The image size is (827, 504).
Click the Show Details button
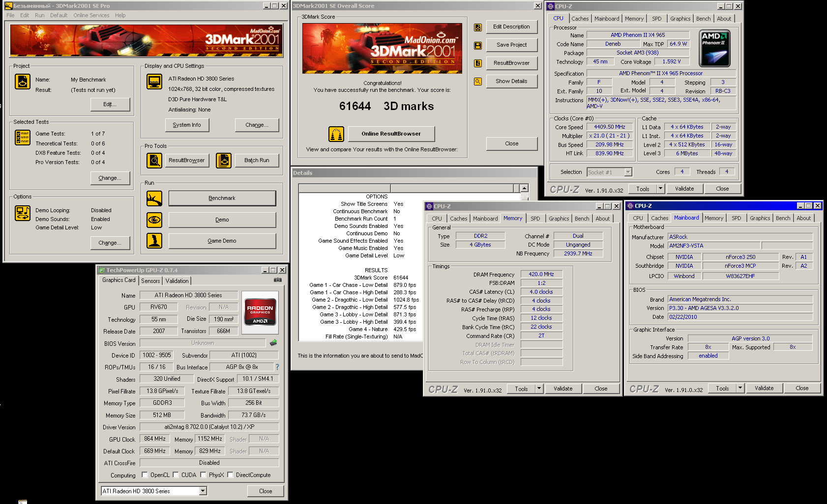click(512, 82)
